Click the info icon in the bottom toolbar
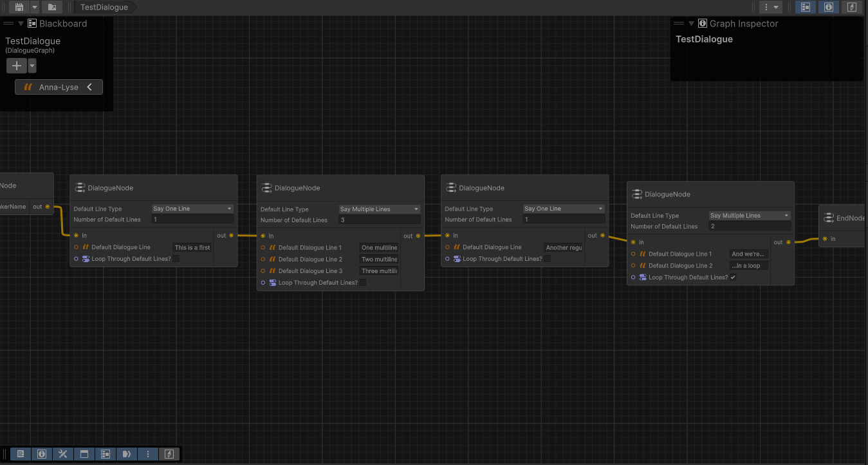 coord(41,453)
